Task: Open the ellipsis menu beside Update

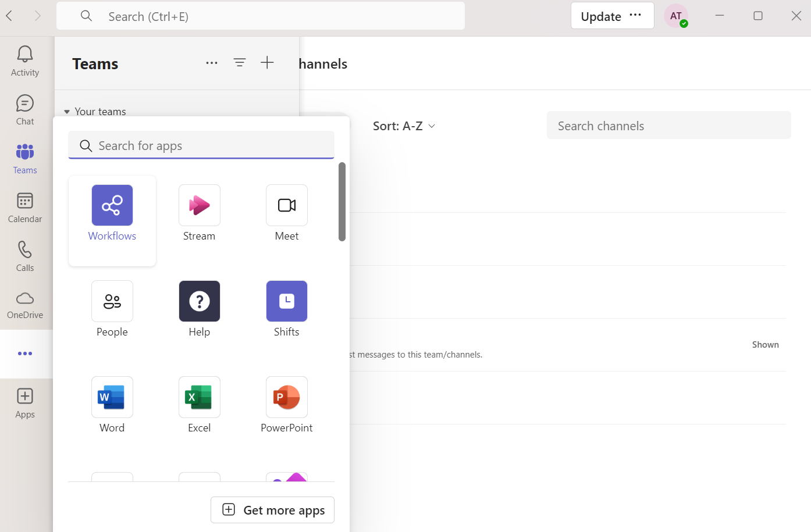Action: pyautogui.click(x=635, y=16)
